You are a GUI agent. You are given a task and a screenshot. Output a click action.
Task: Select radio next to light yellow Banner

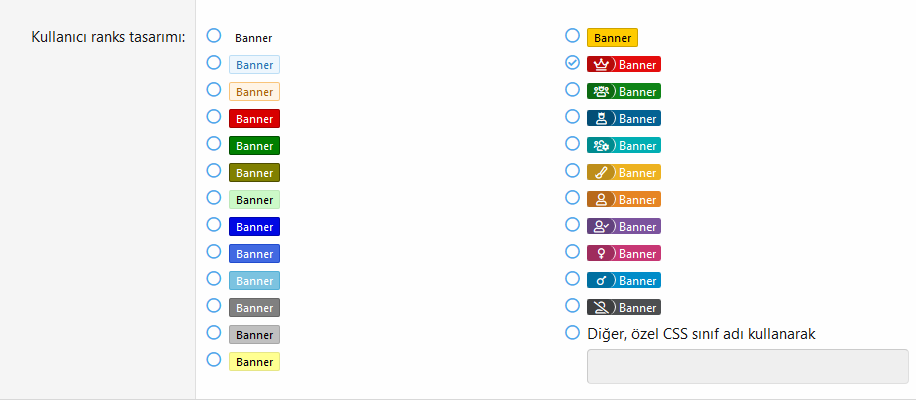[214, 359]
